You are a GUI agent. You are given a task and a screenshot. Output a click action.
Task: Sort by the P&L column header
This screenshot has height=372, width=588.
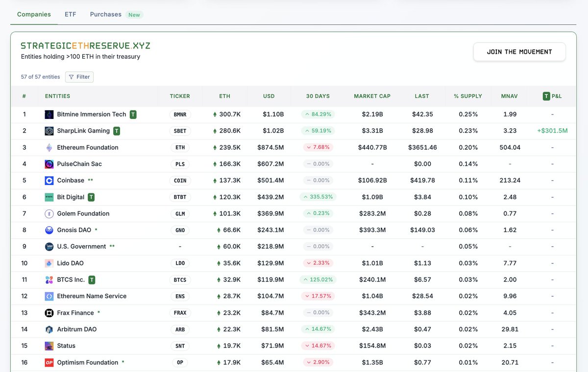tap(552, 96)
